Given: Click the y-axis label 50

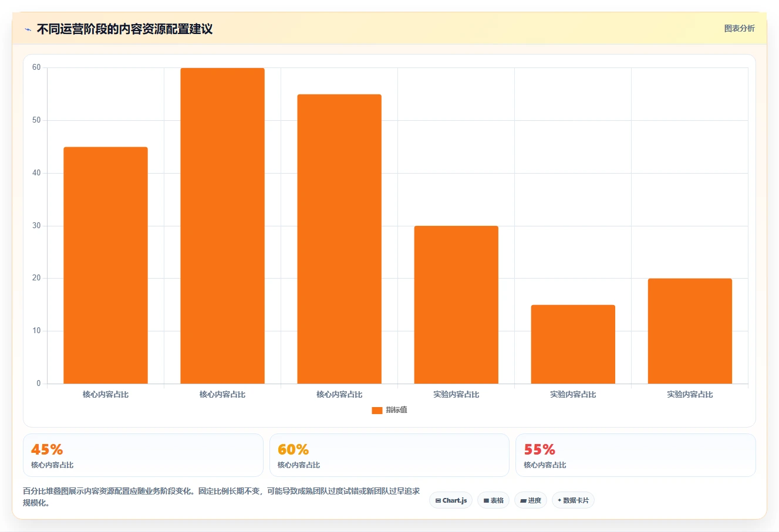Looking at the screenshot, I should [x=36, y=120].
